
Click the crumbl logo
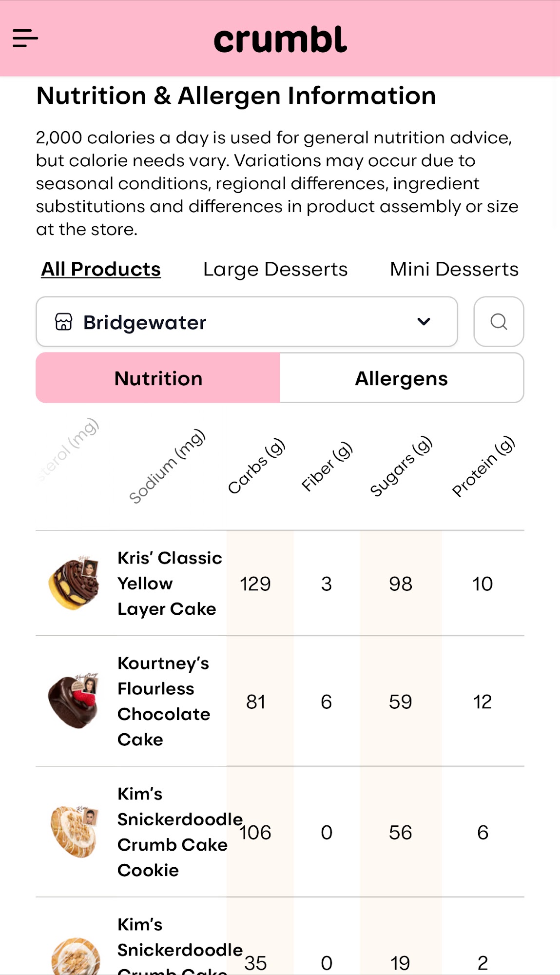click(x=280, y=39)
